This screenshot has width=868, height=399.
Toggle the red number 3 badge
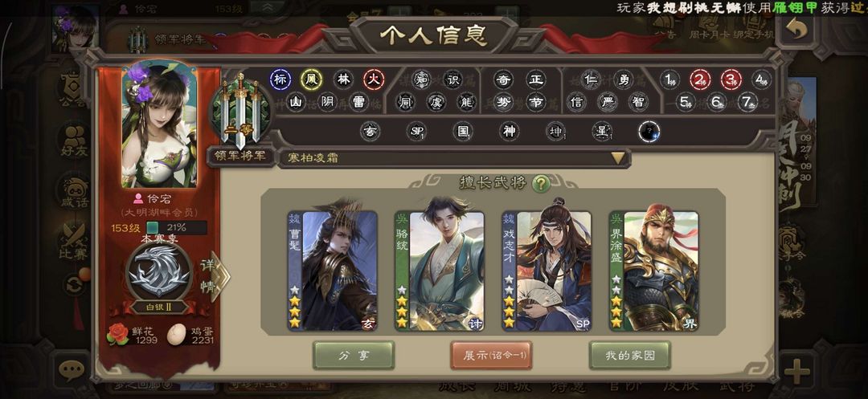731,79
